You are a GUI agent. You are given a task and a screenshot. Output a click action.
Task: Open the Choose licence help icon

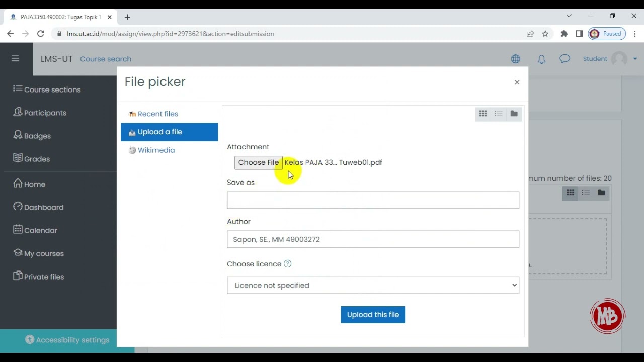287,264
